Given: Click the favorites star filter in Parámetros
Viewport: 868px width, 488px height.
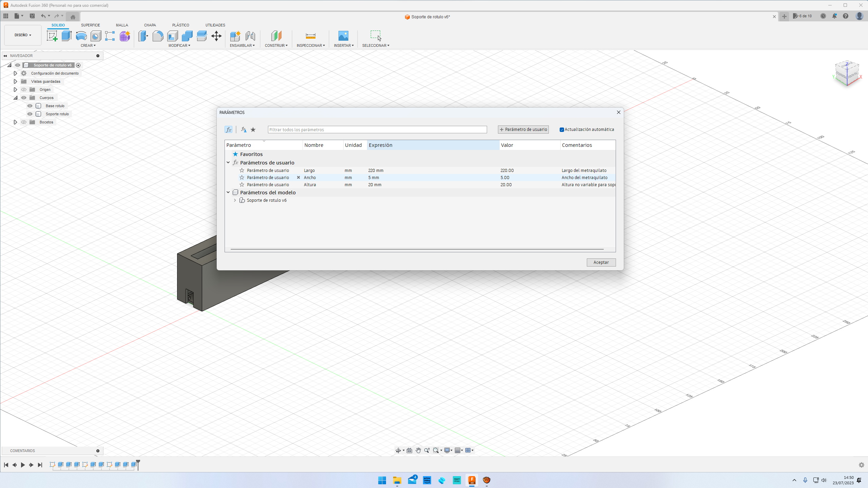Looking at the screenshot, I should (x=253, y=130).
